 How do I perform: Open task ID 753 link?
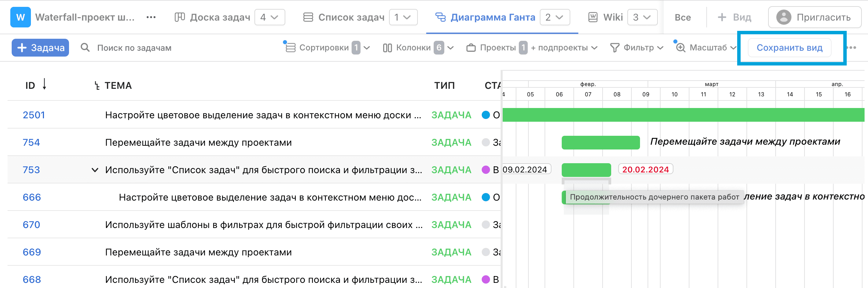click(31, 170)
